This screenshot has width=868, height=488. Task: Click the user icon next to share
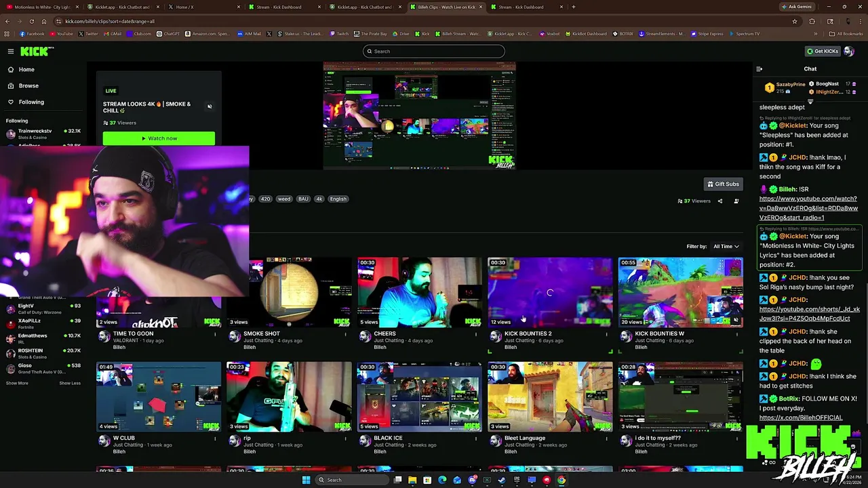click(x=736, y=201)
